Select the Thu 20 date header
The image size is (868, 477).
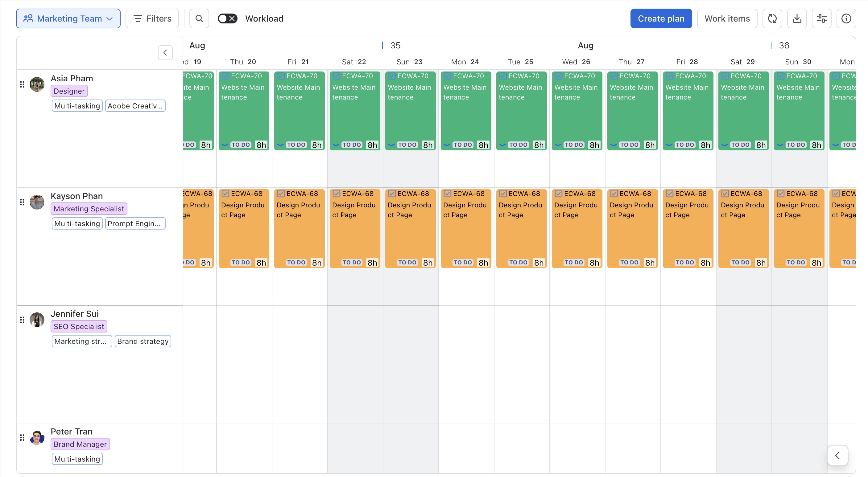(x=243, y=62)
